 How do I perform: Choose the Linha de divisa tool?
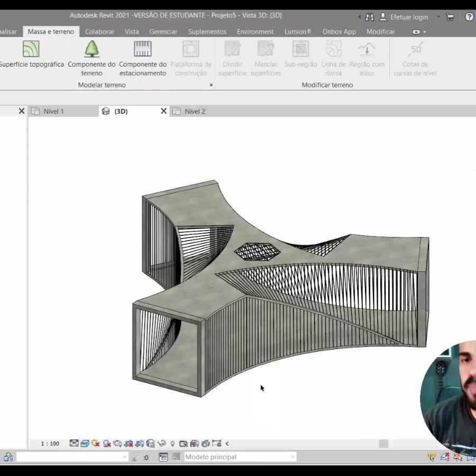[x=333, y=58]
